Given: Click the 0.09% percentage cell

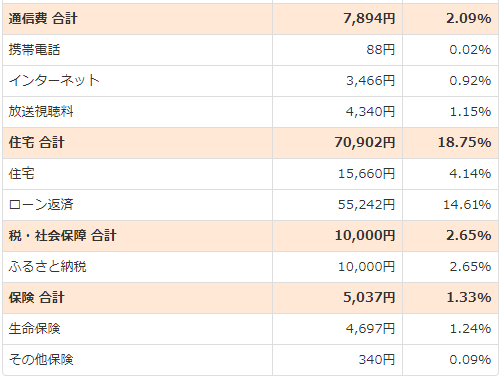Looking at the screenshot, I should [x=450, y=360].
